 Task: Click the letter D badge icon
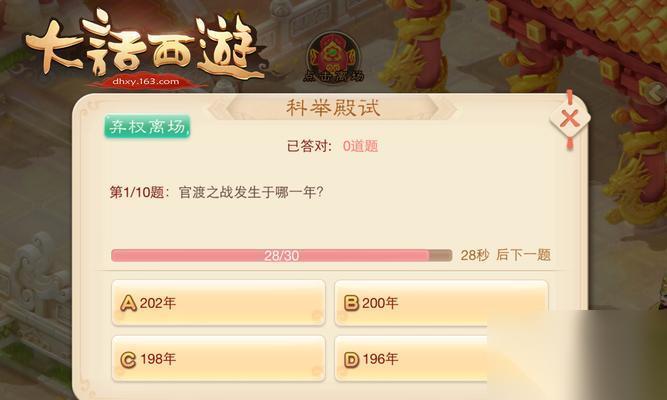click(351, 360)
